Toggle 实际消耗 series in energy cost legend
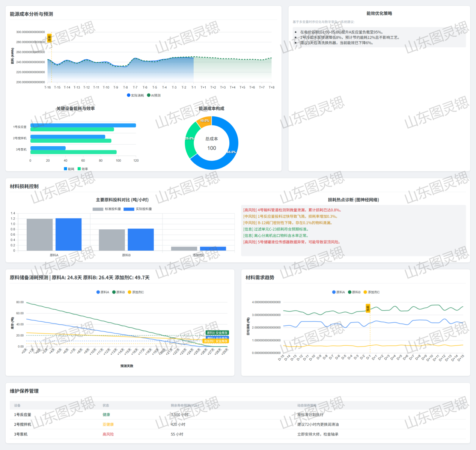Image resolution: width=476 pixels, height=450 pixels. coord(129,95)
